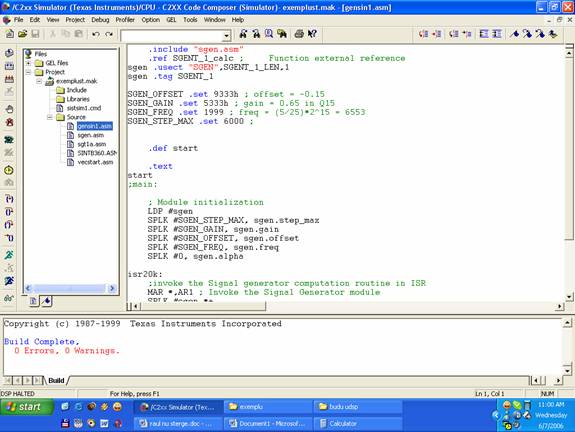Switch to Document1 - Microsoft taskbar button

click(267, 424)
